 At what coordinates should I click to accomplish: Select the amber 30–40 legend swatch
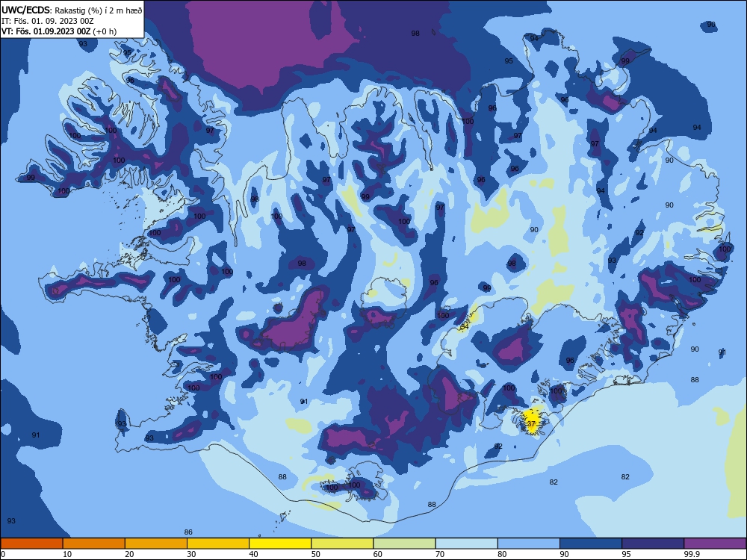218,544
